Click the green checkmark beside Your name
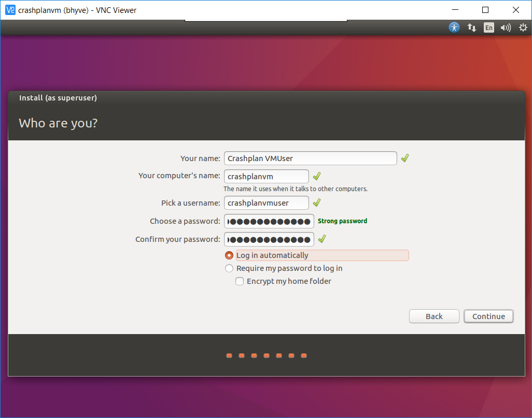 click(x=405, y=158)
